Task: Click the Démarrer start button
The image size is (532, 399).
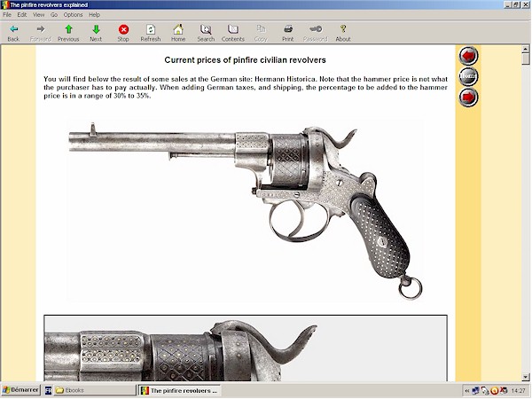Action: click(20, 390)
